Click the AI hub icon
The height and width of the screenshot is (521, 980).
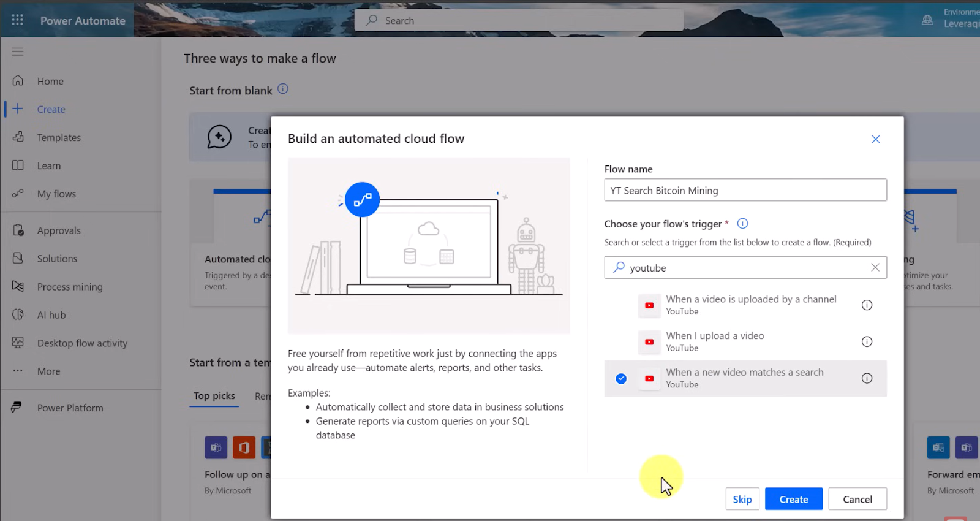[x=18, y=314]
